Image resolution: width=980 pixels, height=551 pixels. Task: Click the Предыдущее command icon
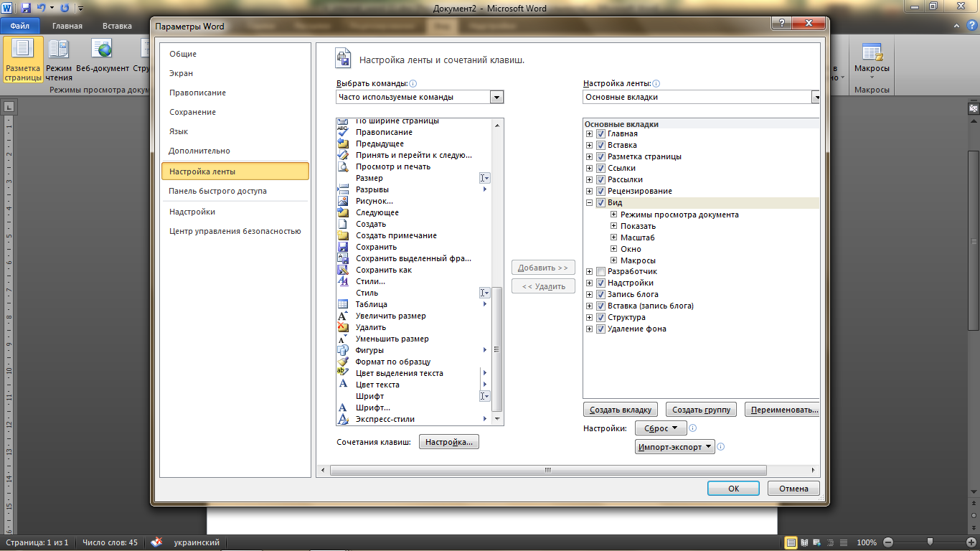[x=343, y=143]
